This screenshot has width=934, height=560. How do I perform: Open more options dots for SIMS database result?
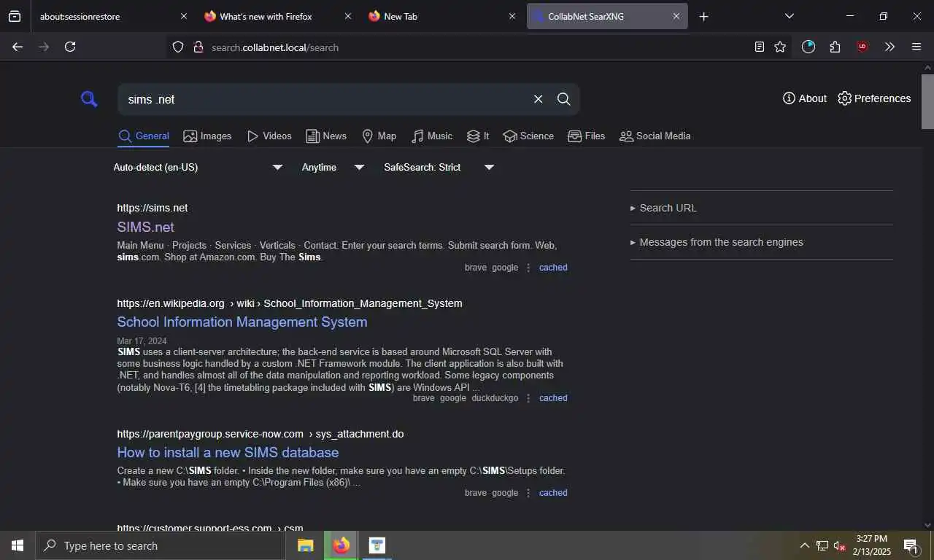click(x=528, y=493)
